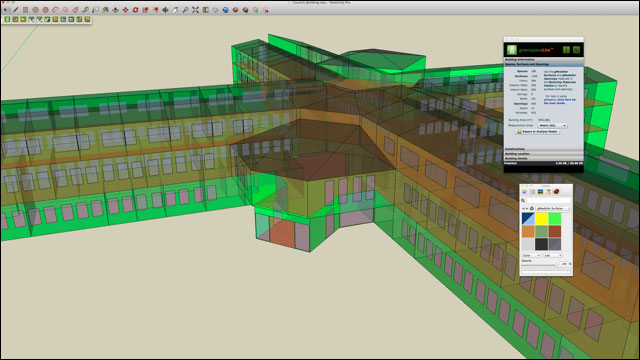Activate the pink Eraser tool

coord(76,10)
